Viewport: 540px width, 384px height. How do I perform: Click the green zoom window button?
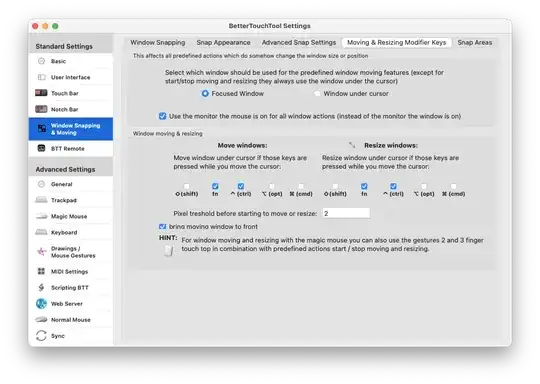click(55, 26)
